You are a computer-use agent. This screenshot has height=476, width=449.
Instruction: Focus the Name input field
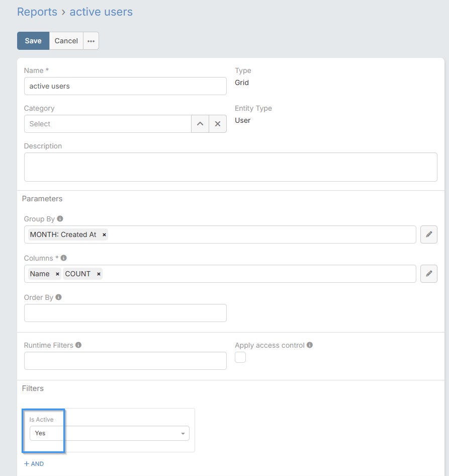[125, 86]
